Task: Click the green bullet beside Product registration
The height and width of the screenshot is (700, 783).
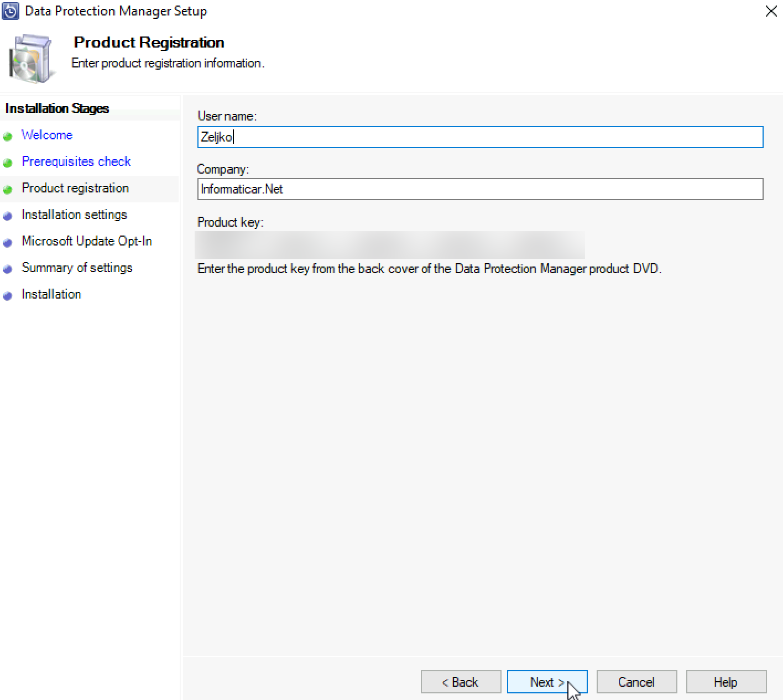Action: [7, 189]
